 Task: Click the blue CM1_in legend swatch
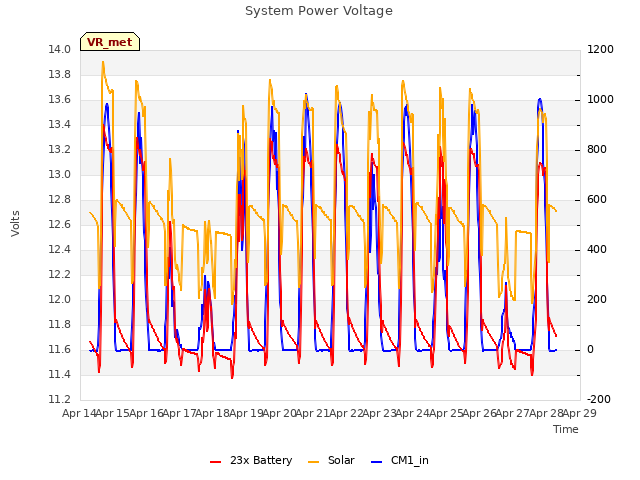coord(376,462)
